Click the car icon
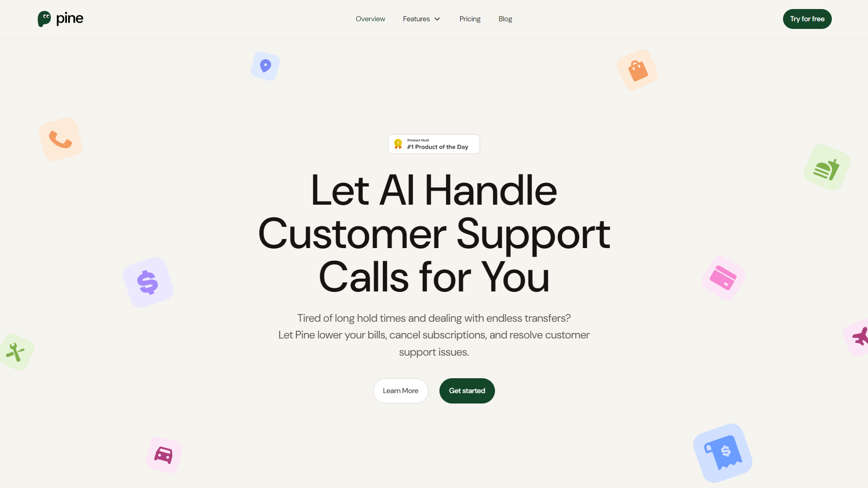 click(164, 455)
